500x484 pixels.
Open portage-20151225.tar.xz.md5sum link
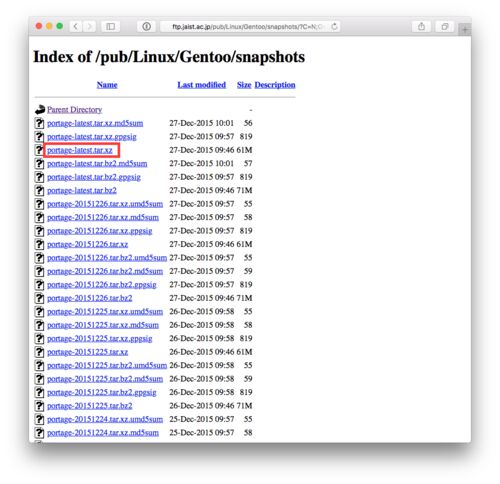click(x=103, y=325)
